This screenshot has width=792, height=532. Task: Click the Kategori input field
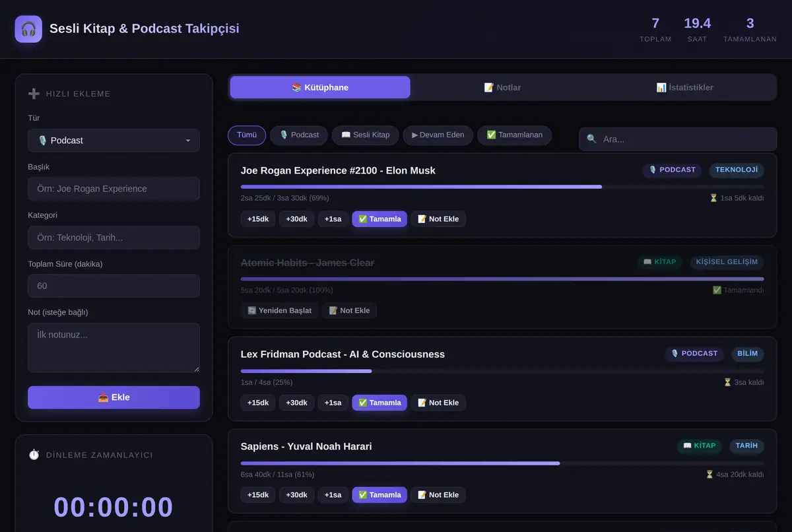tap(114, 238)
